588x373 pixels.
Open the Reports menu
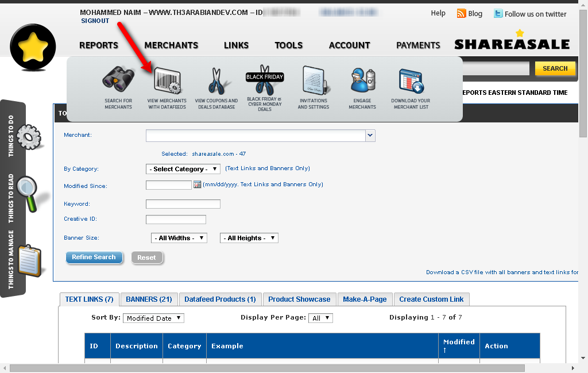click(99, 45)
